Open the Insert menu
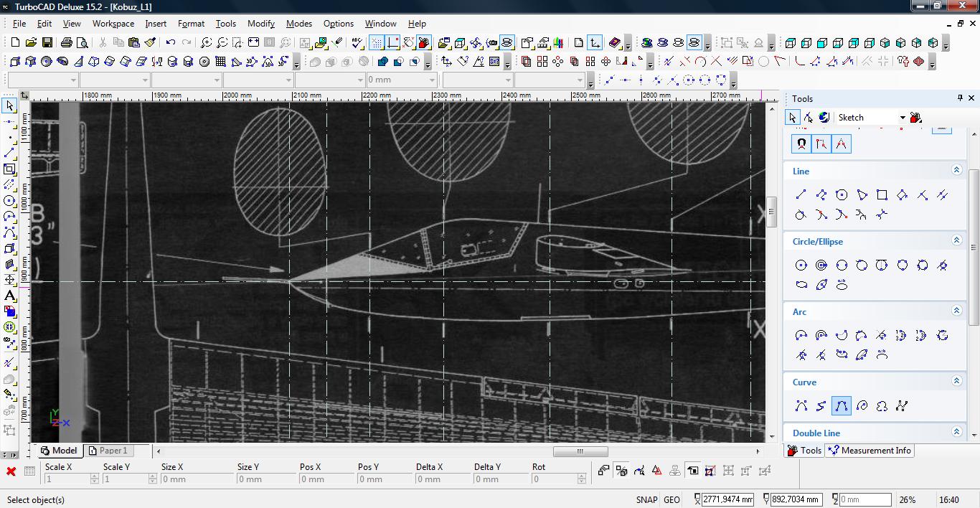This screenshot has width=980, height=508. [x=156, y=23]
